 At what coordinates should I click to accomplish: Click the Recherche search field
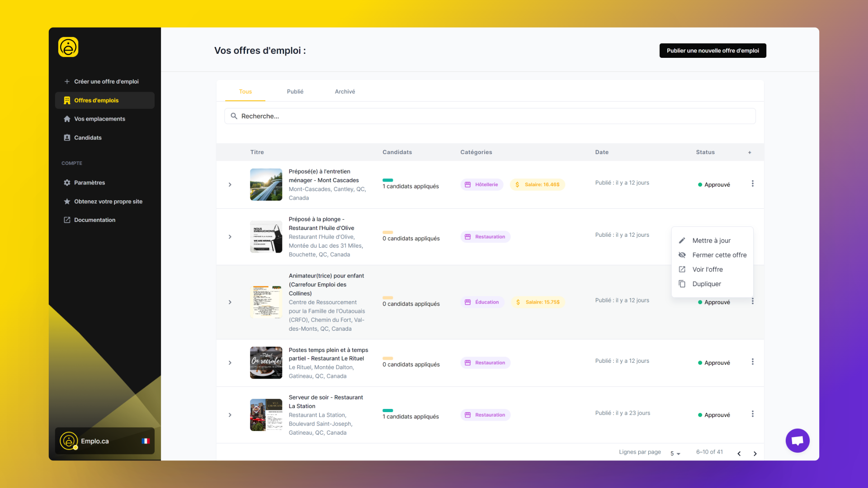[490, 116]
